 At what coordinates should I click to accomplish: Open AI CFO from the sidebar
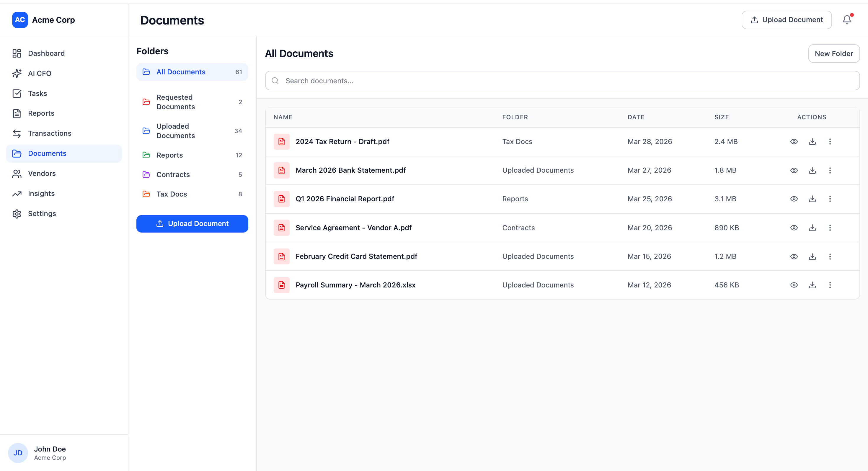pyautogui.click(x=64, y=73)
